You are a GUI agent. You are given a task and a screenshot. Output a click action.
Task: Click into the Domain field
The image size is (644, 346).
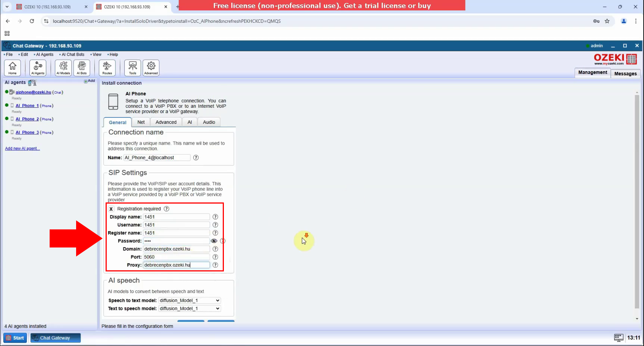[x=176, y=249]
